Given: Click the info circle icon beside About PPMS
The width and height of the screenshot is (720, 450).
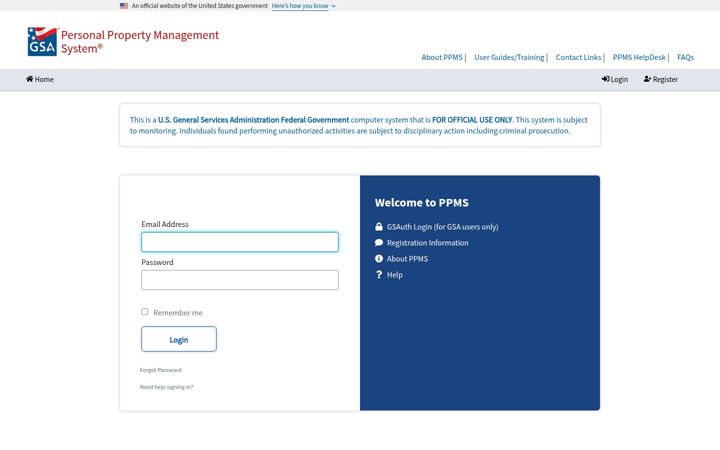Looking at the screenshot, I should (379, 259).
